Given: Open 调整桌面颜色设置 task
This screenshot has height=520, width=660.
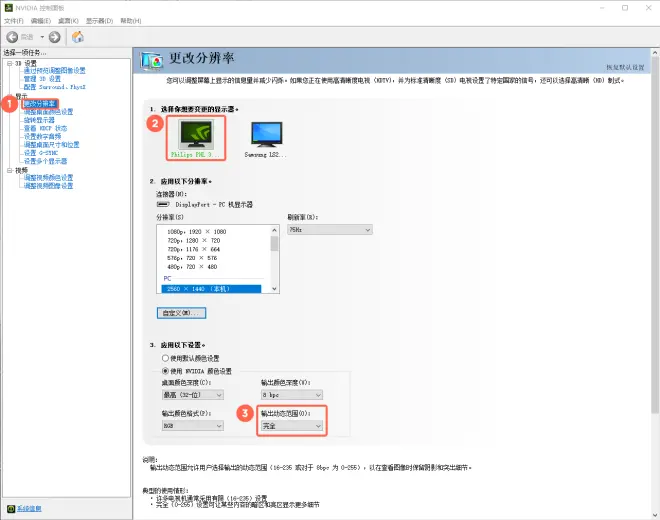Looking at the screenshot, I should 48,112.
